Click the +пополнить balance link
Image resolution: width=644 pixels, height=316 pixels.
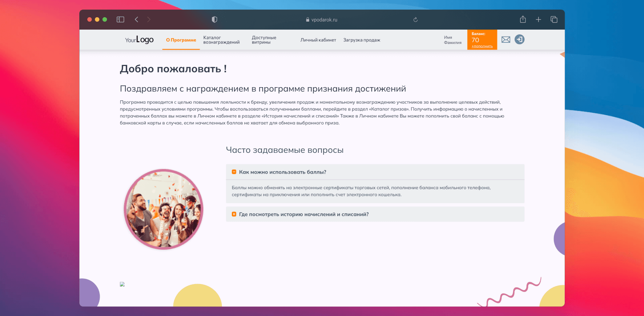[482, 46]
